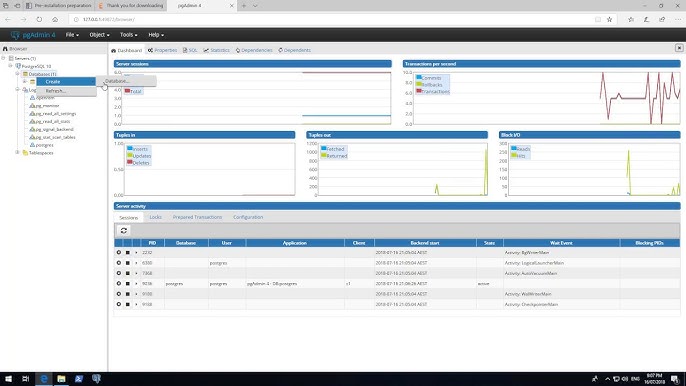Select Create in the context menu

pos(66,81)
